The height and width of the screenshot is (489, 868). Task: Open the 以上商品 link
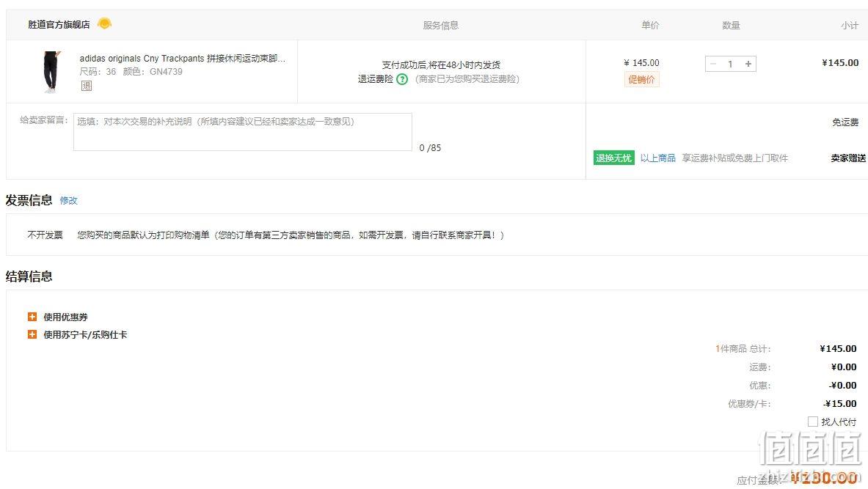[x=657, y=158]
